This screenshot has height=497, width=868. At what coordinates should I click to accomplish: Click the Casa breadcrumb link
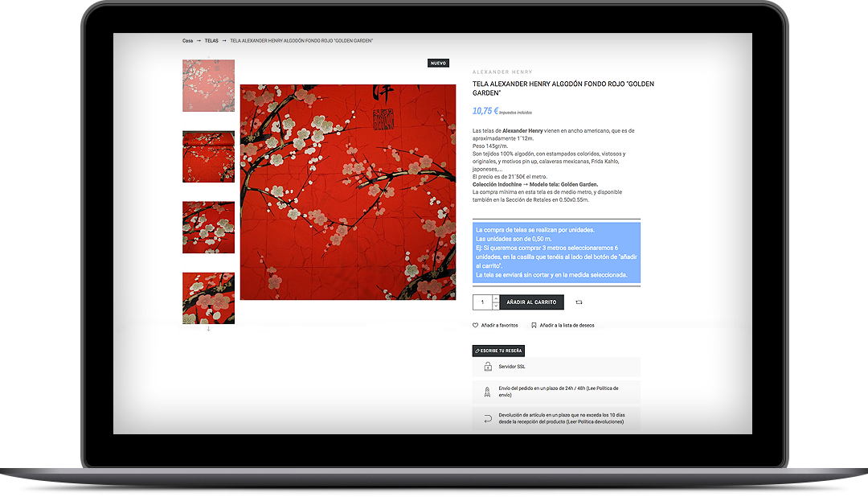coord(187,41)
